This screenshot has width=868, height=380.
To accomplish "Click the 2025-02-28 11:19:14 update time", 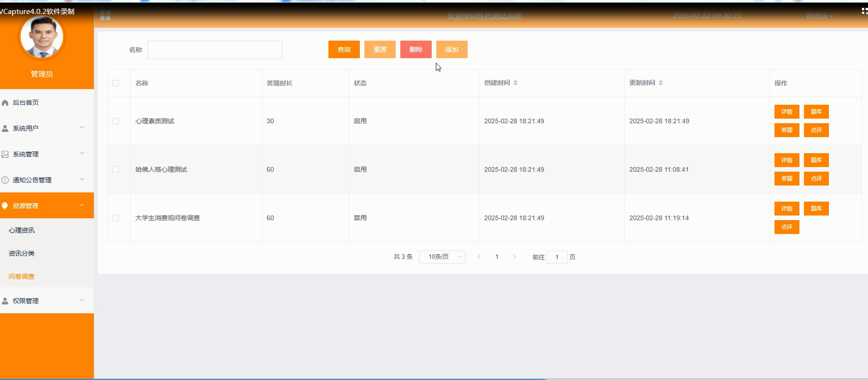I will tap(659, 218).
